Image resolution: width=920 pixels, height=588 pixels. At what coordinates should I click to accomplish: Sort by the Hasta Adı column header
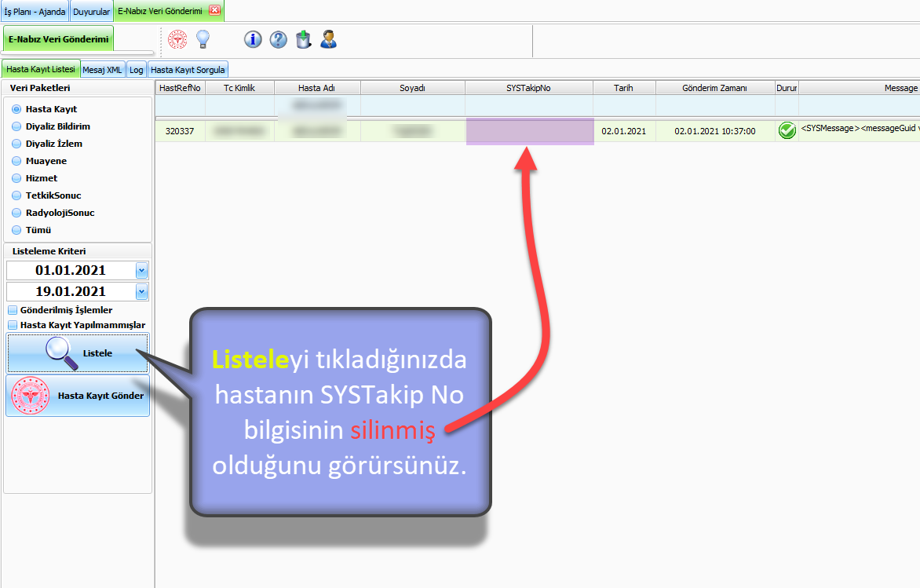coord(317,88)
